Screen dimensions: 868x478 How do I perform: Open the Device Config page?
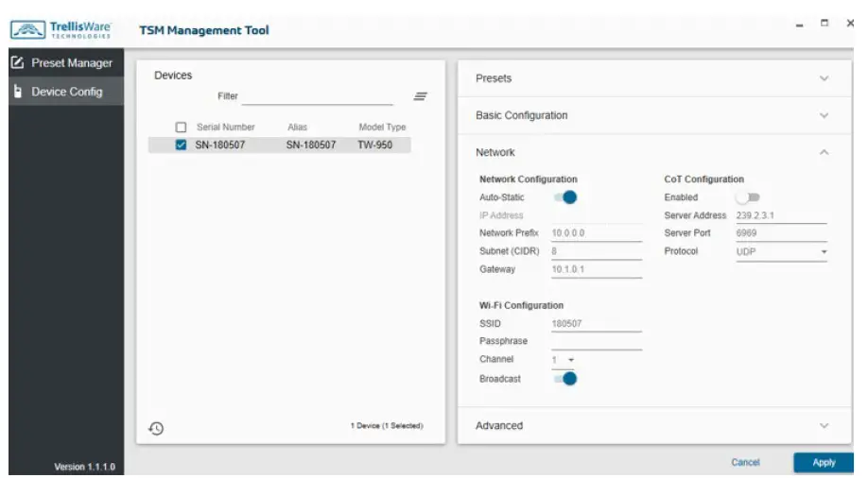[66, 92]
